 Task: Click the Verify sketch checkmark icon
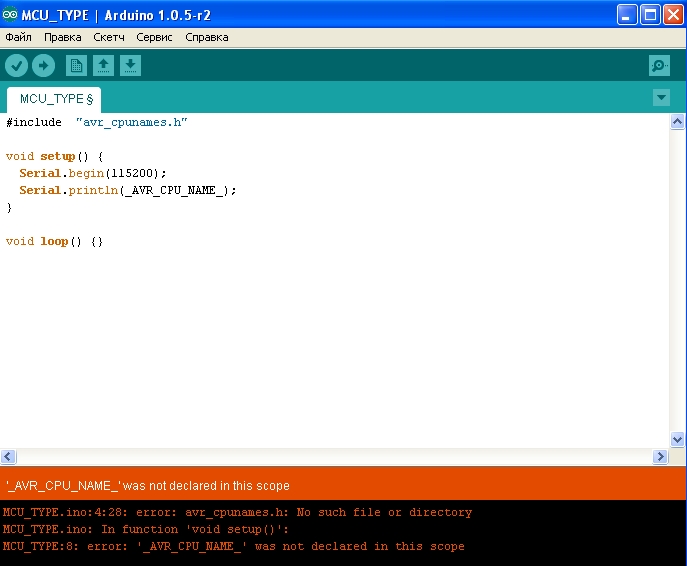[16, 66]
